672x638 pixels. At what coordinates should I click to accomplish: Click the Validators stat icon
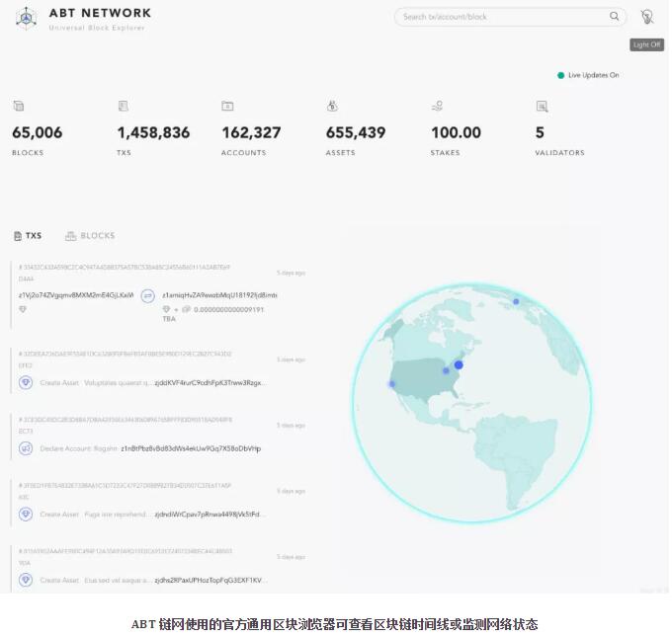[542, 106]
